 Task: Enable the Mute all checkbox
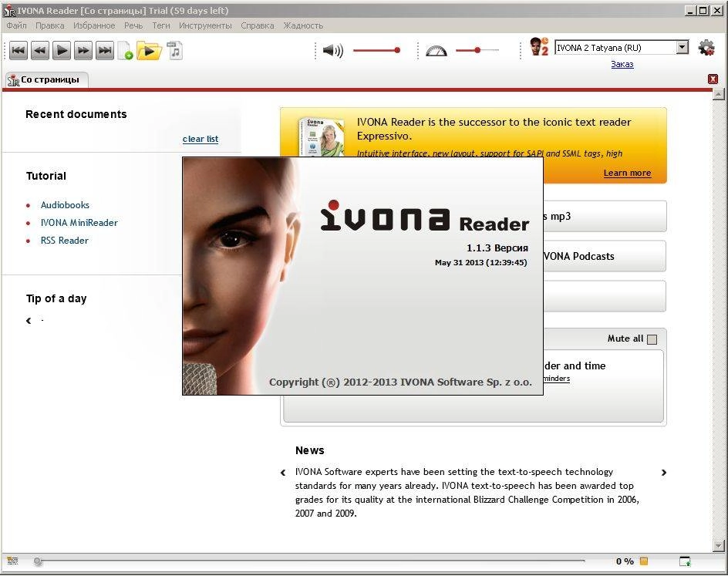tap(652, 339)
